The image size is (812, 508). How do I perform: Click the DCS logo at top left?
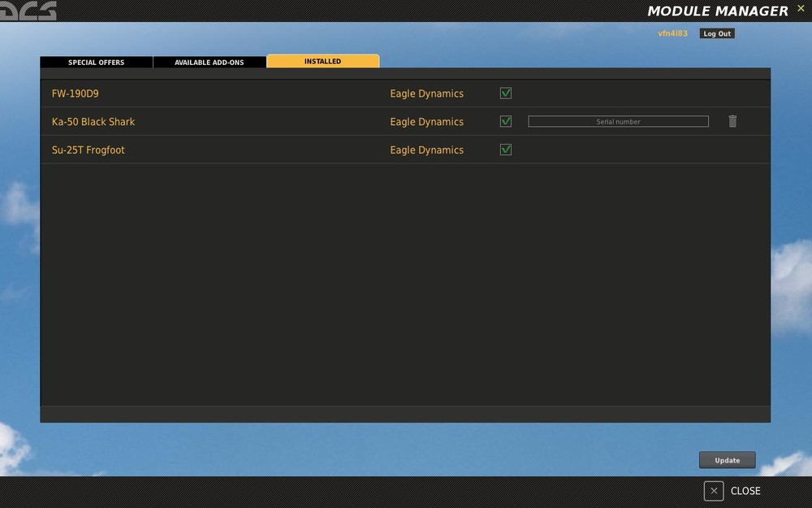point(28,11)
